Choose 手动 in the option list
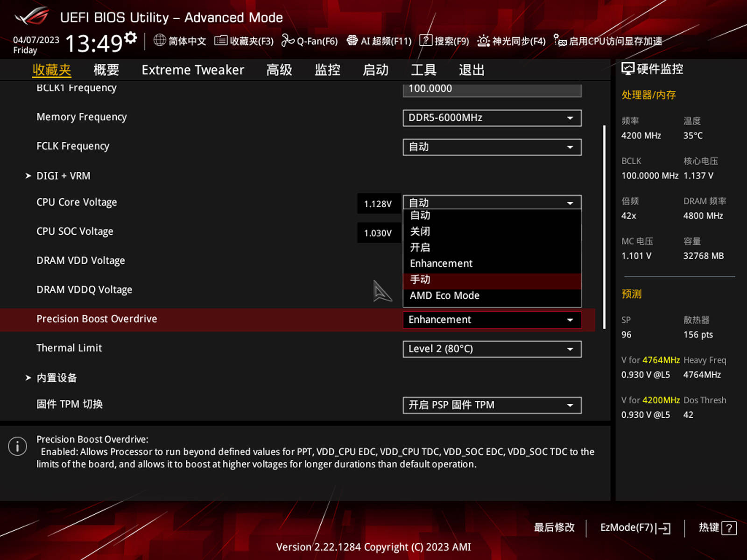Viewport: 747px width, 560px height. [x=492, y=280]
